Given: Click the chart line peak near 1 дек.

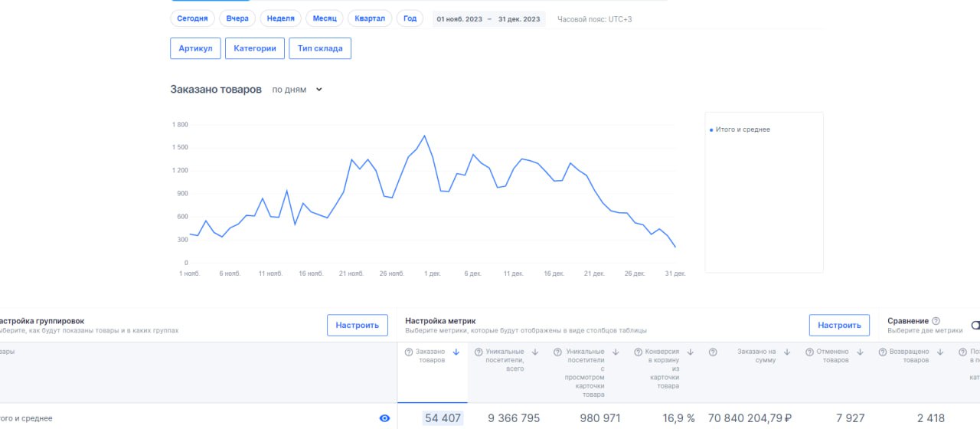Looking at the screenshot, I should pyautogui.click(x=424, y=136).
